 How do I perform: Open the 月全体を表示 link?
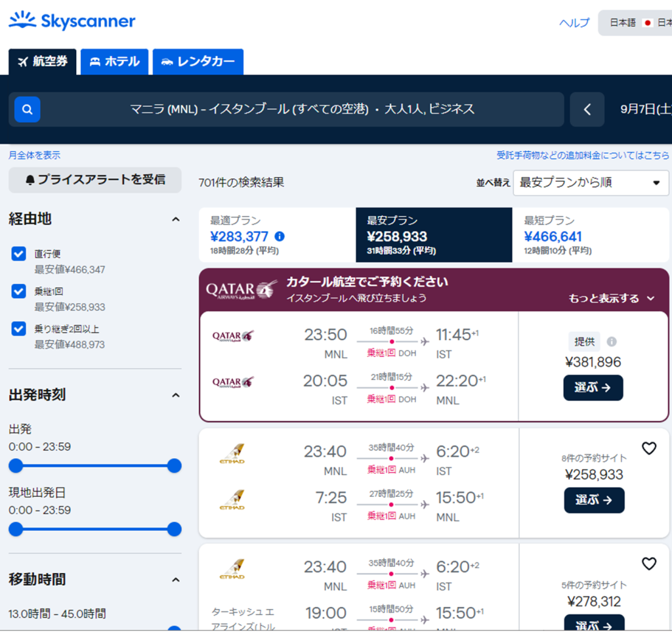point(34,156)
